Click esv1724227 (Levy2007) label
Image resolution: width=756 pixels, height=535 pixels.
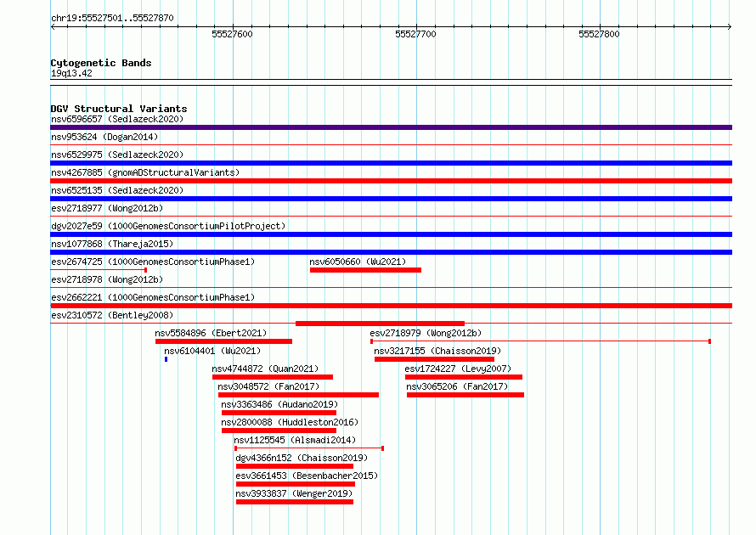[458, 369]
